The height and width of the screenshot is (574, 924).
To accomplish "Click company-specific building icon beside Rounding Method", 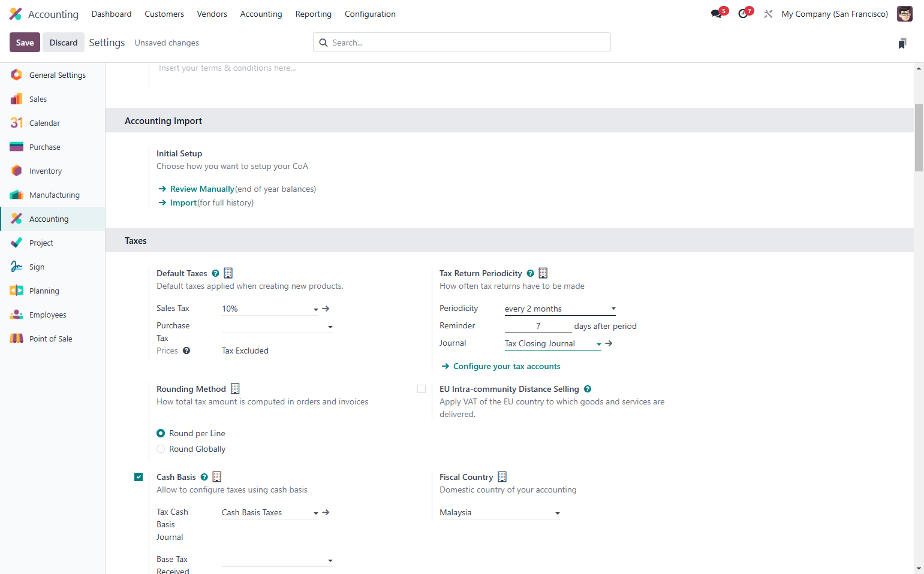I will click(x=235, y=389).
